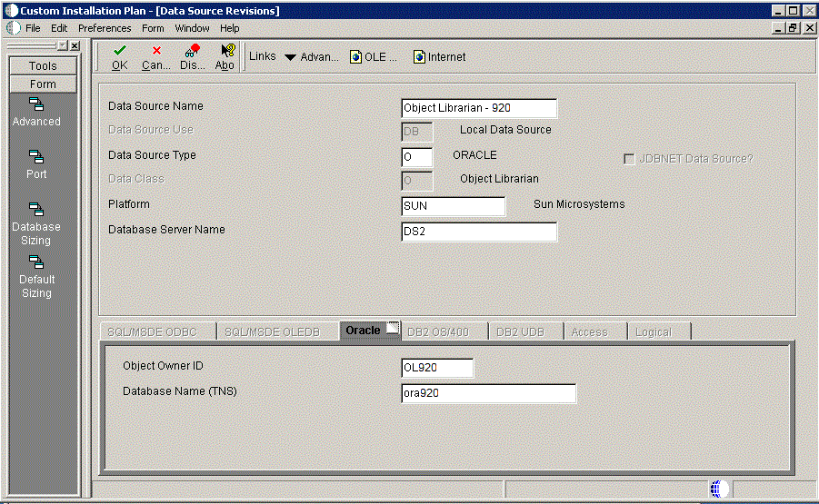
Task: Click the About help cursor icon
Action: coord(228,51)
